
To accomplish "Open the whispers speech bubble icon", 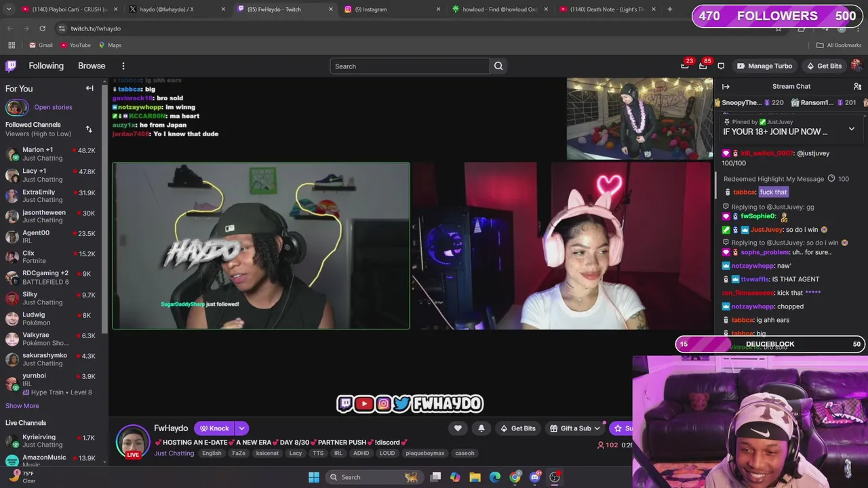I will tap(721, 66).
